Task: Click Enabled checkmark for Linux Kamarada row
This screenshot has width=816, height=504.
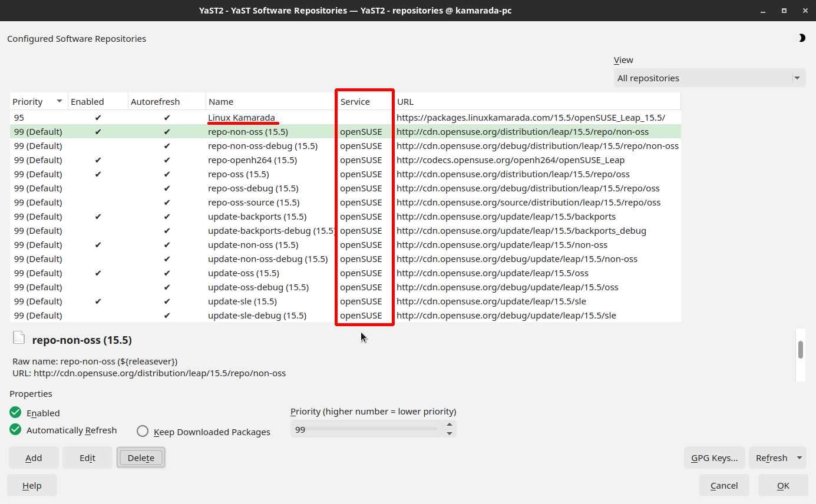Action: pos(98,118)
